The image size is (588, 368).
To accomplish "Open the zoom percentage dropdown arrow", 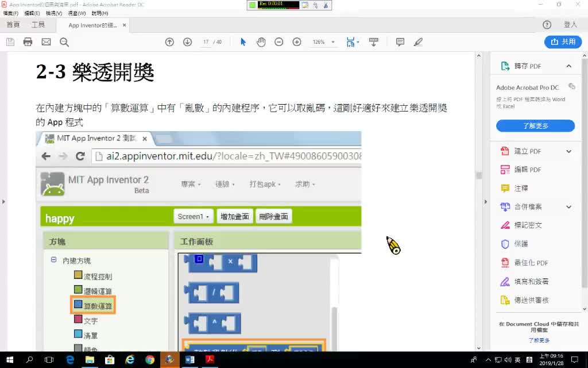I will click(333, 42).
